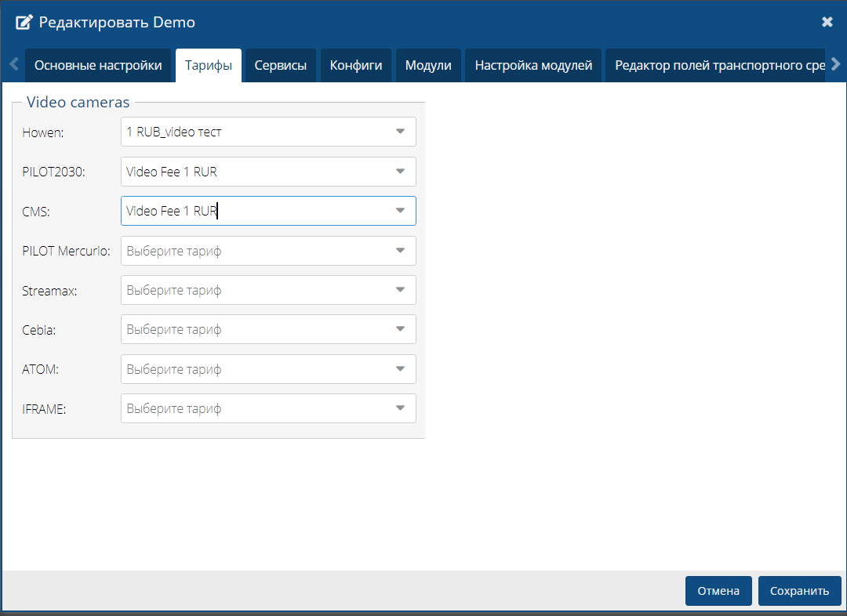Viewport: 847px width, 616px height.
Task: Go to the Настройка модулей tab
Action: (x=533, y=65)
